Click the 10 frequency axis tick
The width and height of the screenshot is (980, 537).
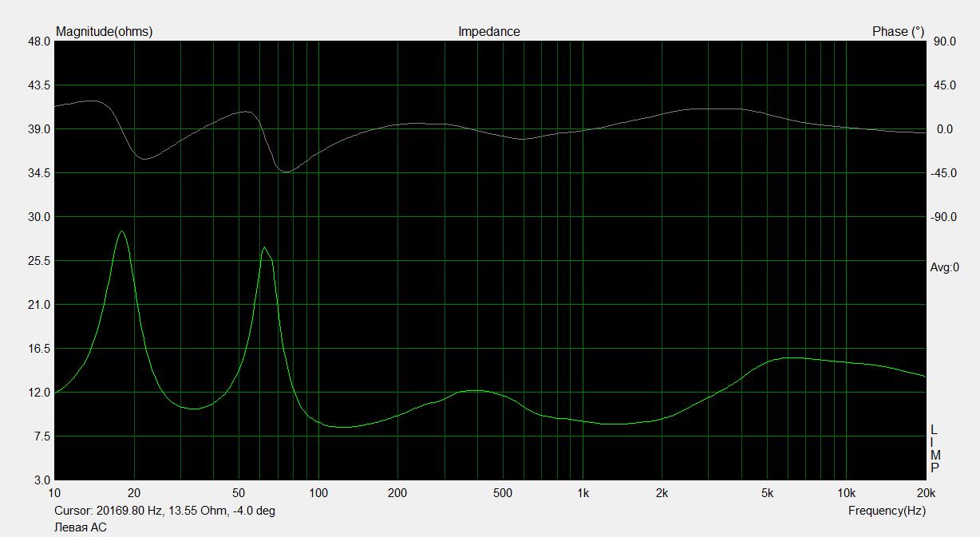55,493
